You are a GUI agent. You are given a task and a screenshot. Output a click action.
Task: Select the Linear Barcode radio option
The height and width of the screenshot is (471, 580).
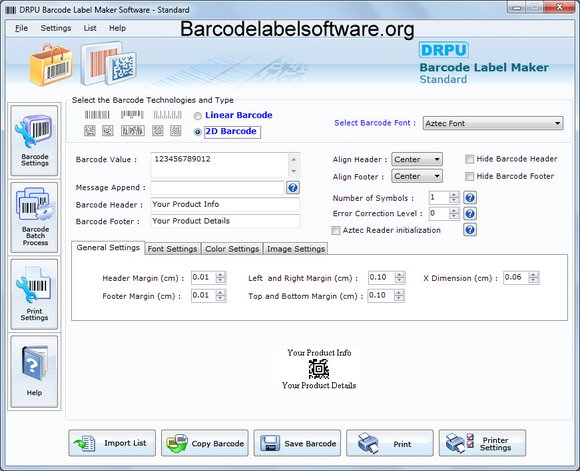point(198,116)
